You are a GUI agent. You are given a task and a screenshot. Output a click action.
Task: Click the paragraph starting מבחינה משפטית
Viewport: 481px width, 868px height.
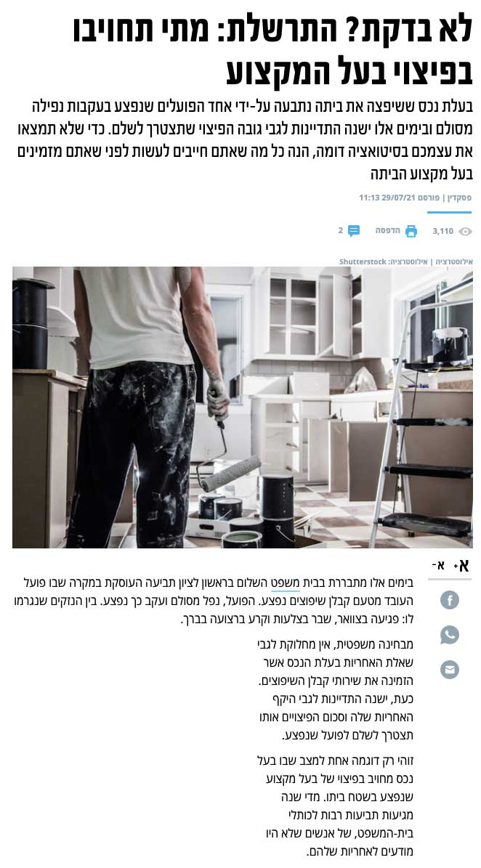(x=336, y=690)
